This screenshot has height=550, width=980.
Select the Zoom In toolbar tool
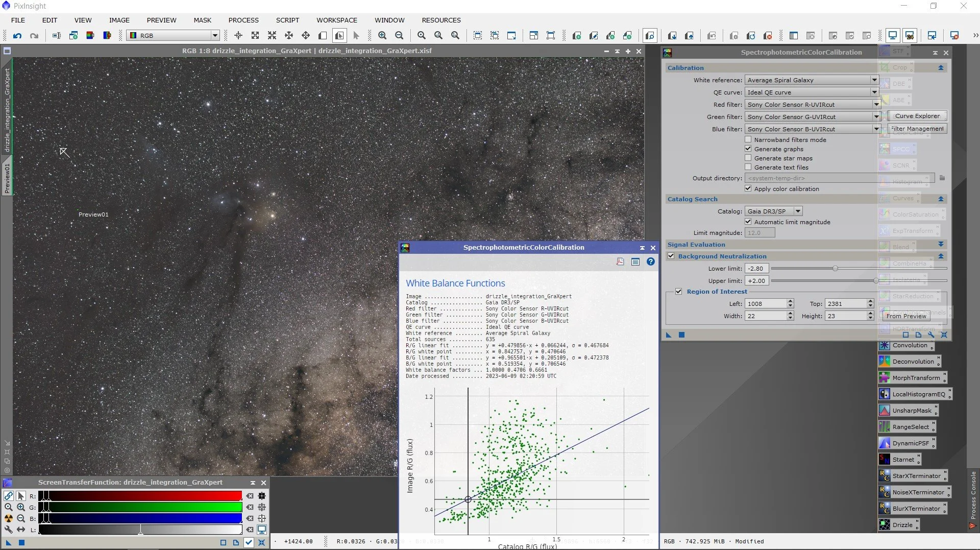coord(382,35)
